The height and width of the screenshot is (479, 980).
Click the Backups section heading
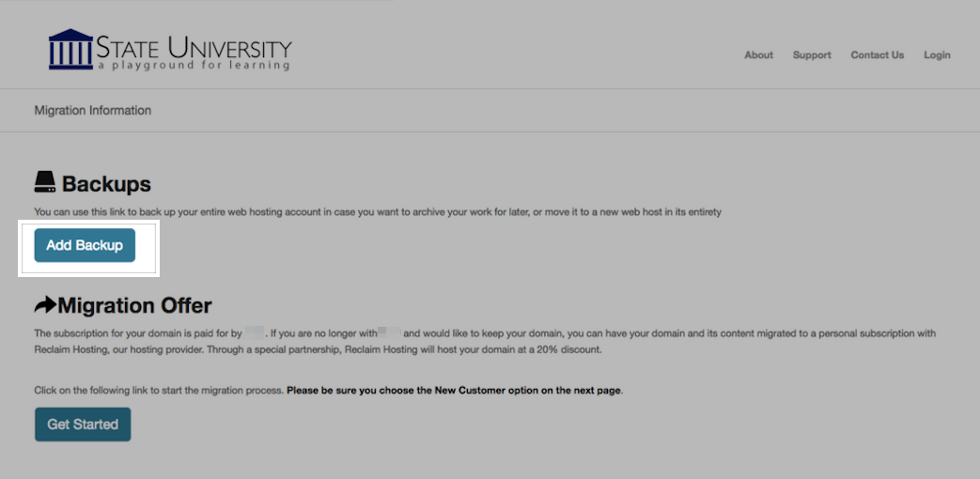[106, 184]
